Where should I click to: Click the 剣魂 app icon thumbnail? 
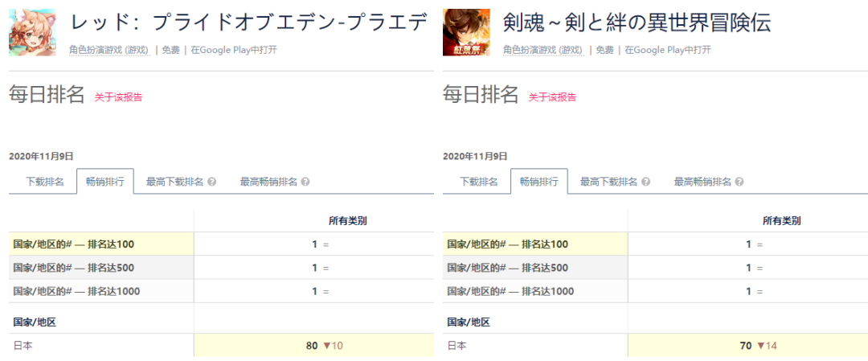click(x=466, y=32)
